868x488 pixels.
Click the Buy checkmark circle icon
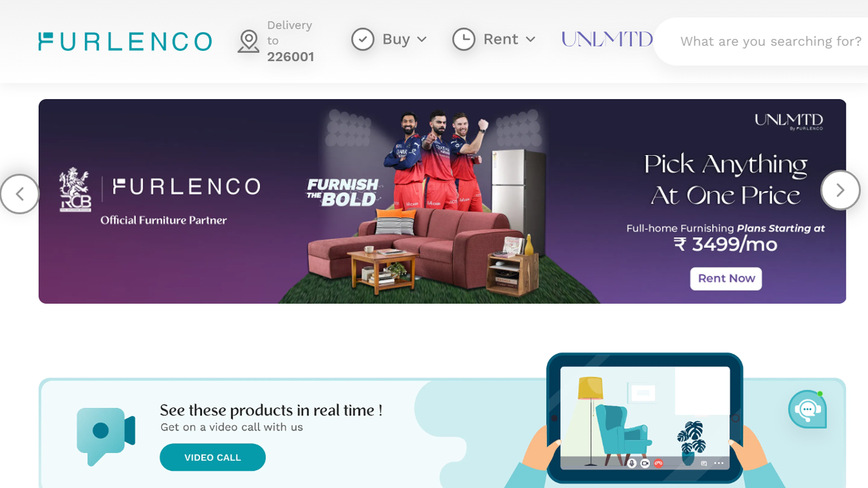(363, 39)
